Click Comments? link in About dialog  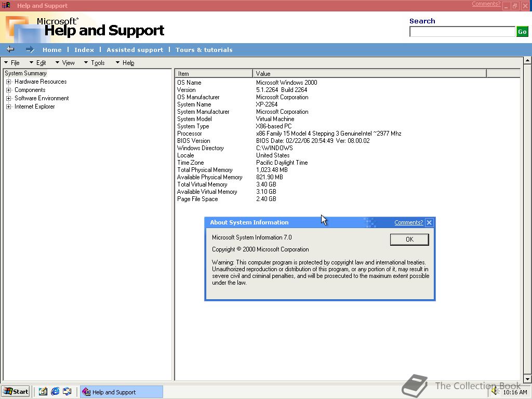click(x=408, y=222)
